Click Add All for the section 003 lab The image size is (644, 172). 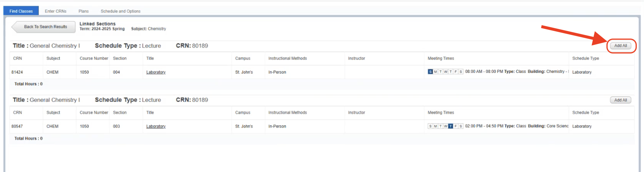[620, 100]
